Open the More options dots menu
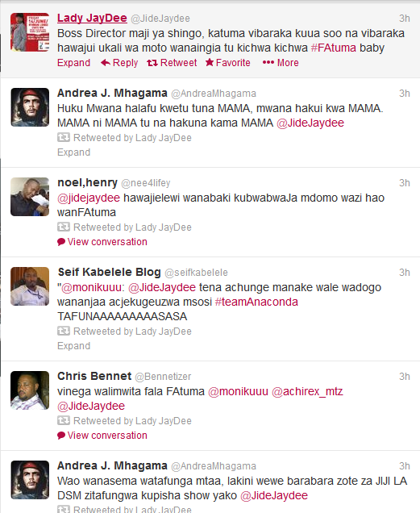 click(281, 62)
